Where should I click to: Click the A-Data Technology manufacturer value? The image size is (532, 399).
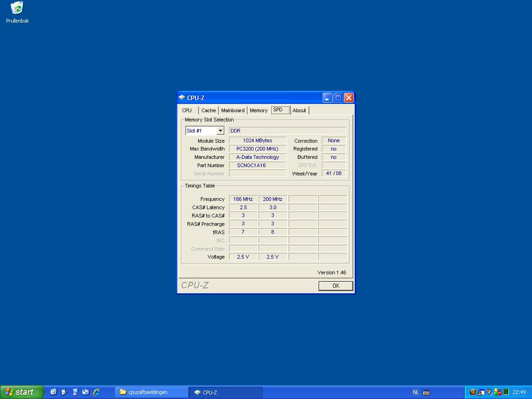258,157
